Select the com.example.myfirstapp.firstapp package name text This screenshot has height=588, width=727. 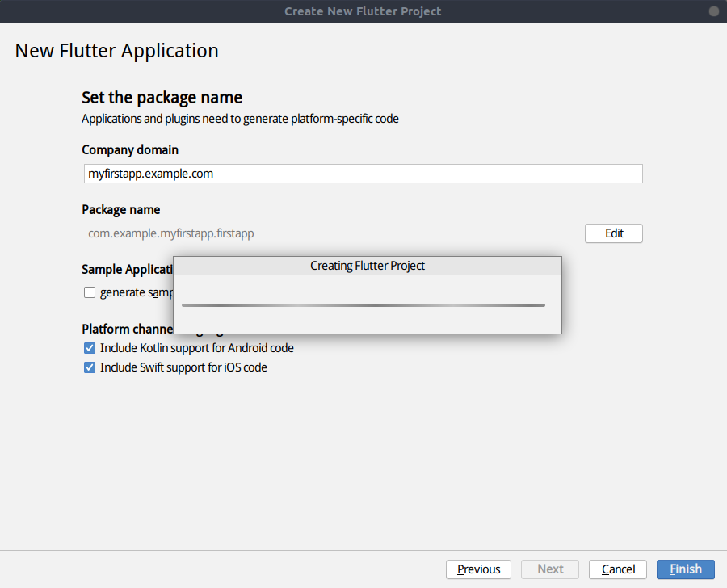pos(171,233)
